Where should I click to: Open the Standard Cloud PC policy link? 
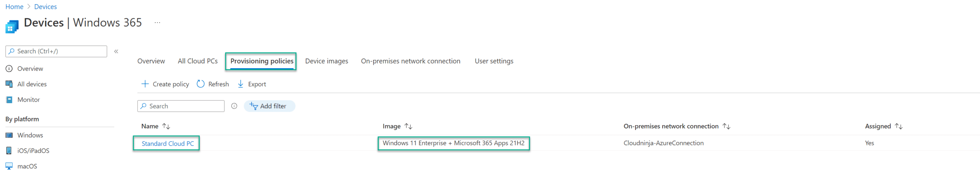[168, 143]
